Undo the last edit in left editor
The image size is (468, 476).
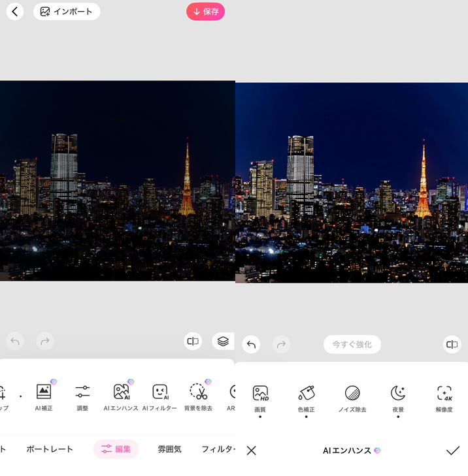[x=15, y=341]
